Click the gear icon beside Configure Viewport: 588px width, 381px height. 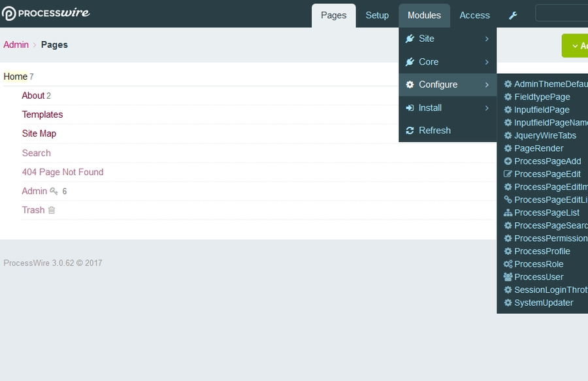(x=410, y=85)
